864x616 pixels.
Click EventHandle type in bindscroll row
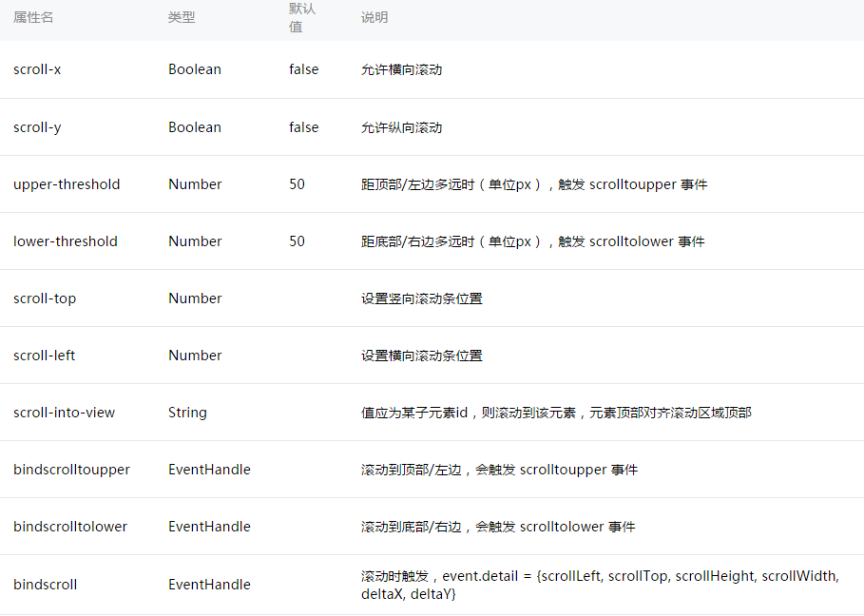click(x=209, y=585)
